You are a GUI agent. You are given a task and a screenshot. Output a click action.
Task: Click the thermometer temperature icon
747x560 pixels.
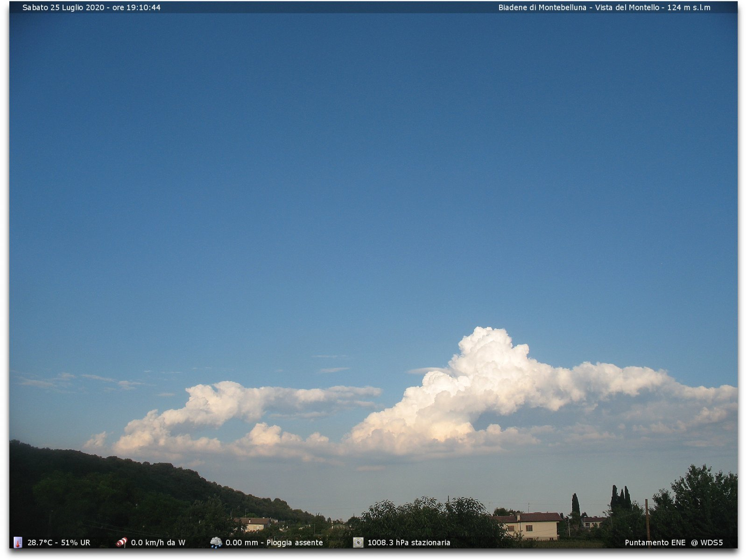tap(18, 542)
